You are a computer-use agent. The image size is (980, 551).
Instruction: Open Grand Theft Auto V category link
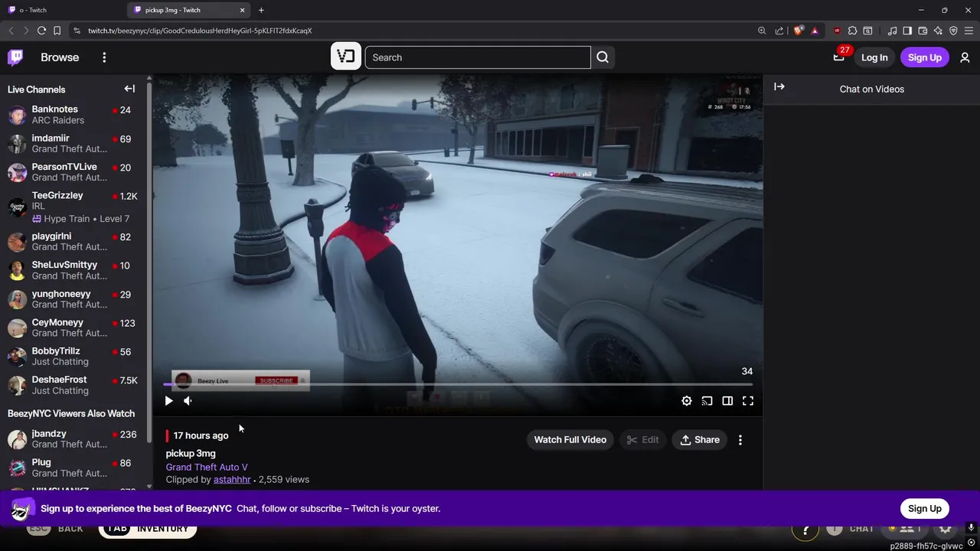[x=207, y=467]
